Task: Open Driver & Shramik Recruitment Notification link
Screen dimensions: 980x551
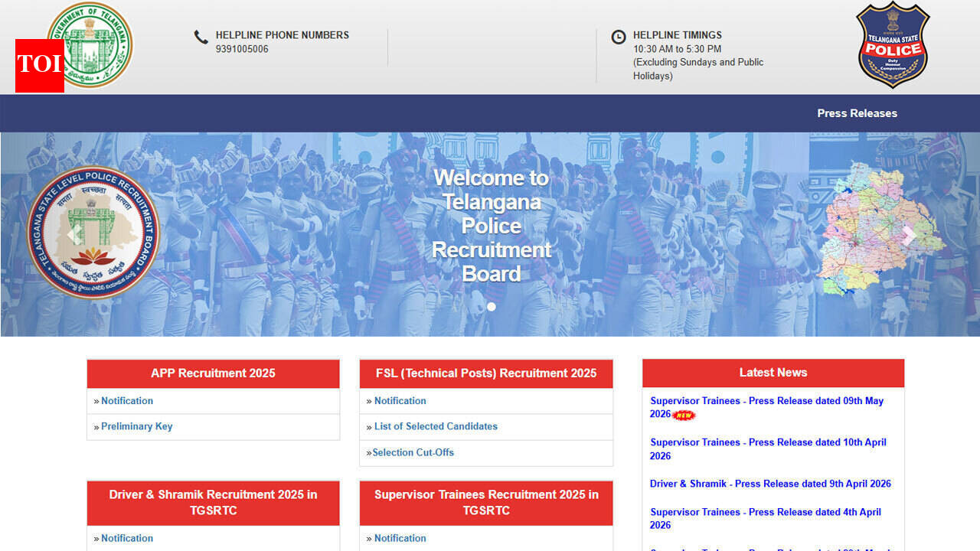Action: coord(127,539)
